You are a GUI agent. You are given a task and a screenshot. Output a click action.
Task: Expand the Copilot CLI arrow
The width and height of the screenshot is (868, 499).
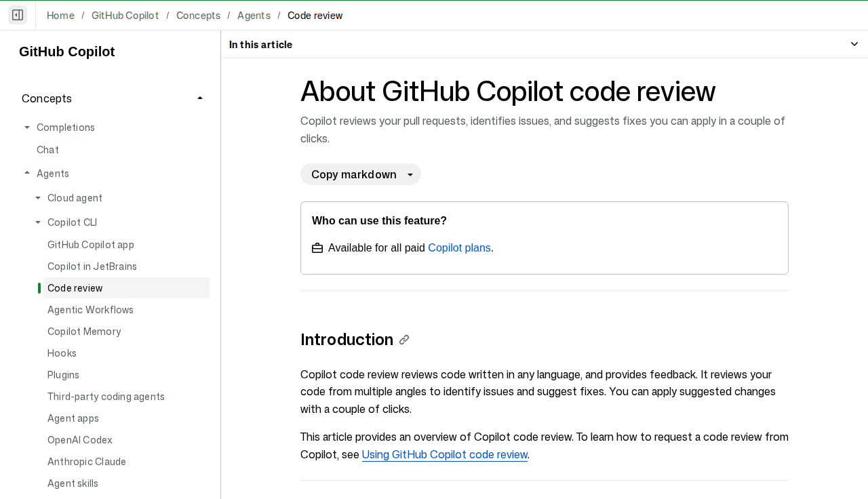pos(38,222)
